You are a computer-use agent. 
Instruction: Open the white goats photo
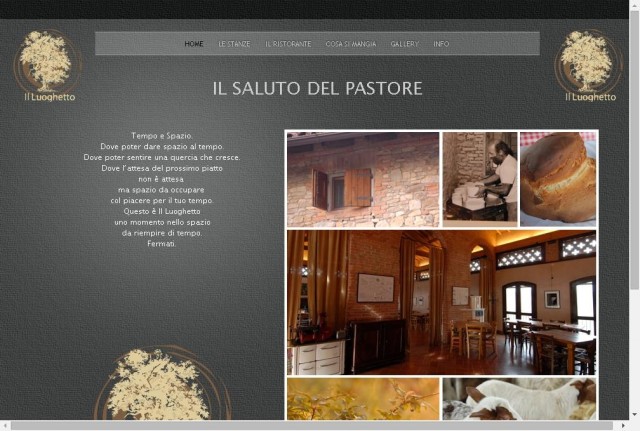(x=519, y=399)
